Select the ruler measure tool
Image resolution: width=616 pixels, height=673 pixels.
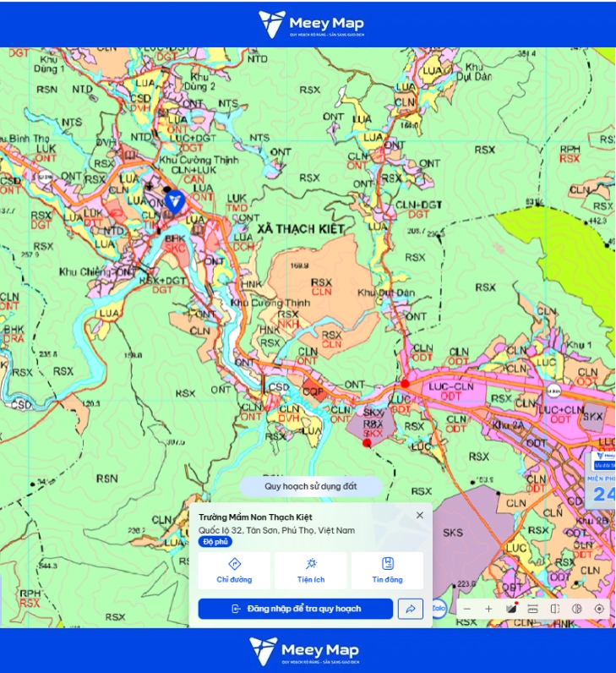click(533, 609)
